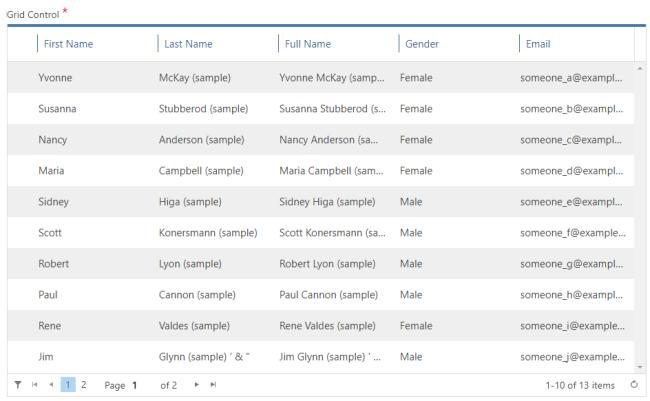Select the Jim Glynn row
The width and height of the screenshot is (650, 401).
coord(321,357)
